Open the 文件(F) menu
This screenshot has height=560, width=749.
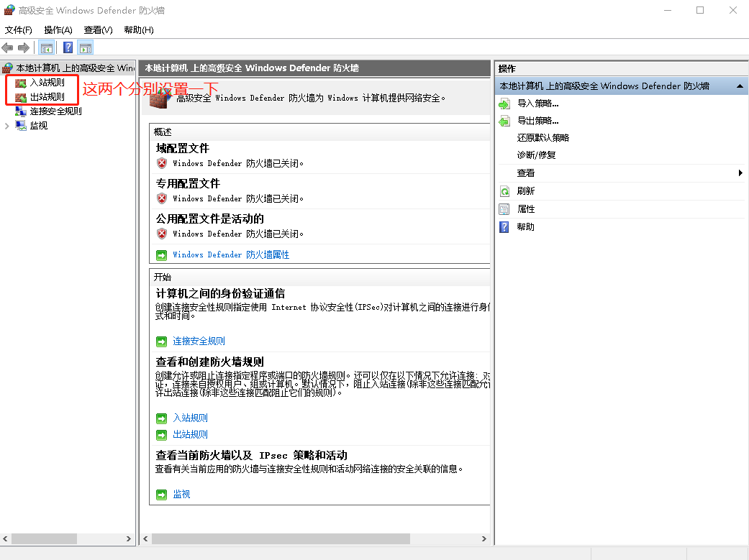coord(19,29)
